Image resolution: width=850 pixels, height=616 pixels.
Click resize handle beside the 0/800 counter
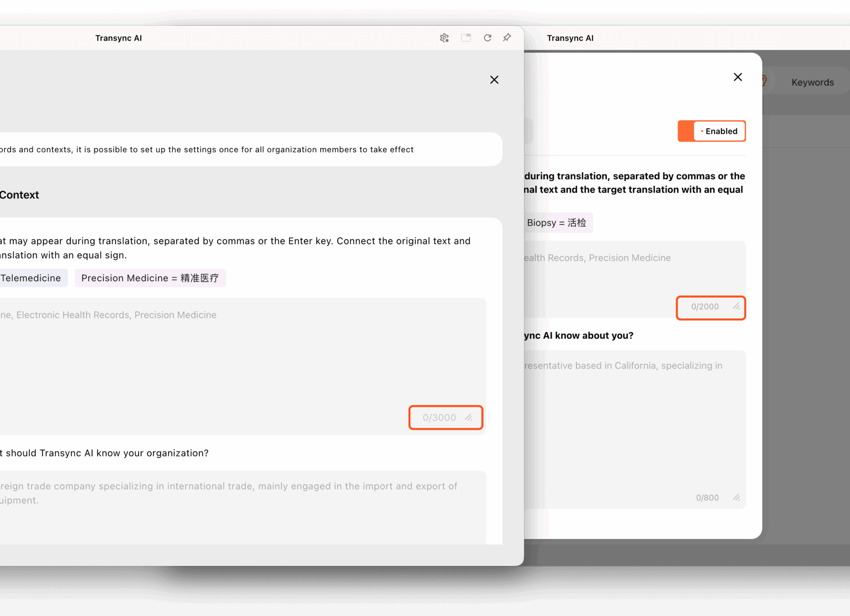click(x=736, y=498)
